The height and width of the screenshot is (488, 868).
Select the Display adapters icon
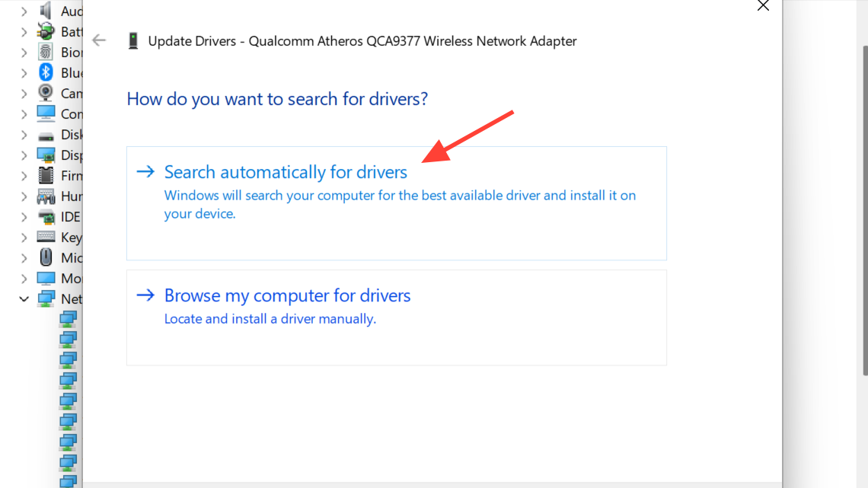click(46, 155)
